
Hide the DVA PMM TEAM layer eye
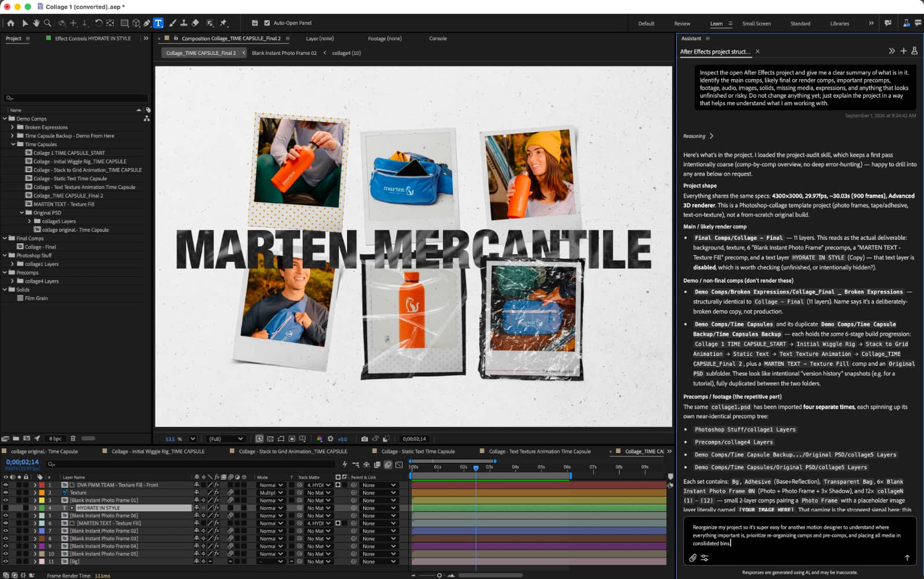6,485
